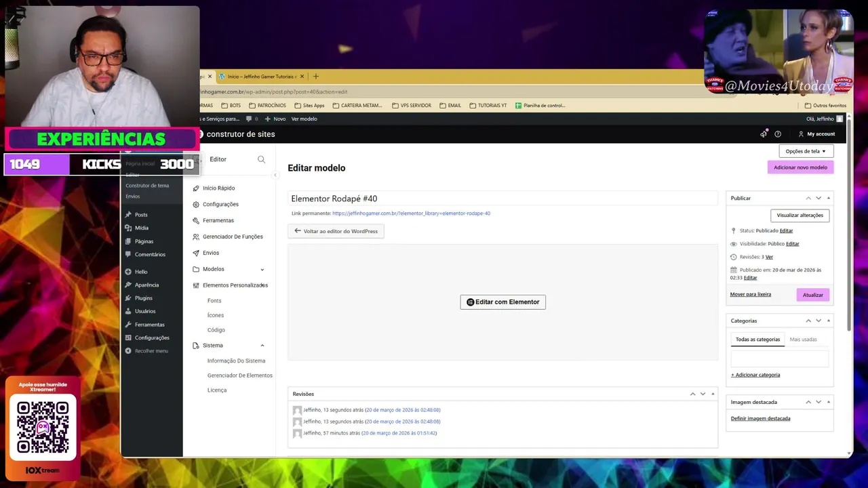Viewport: 868px width, 488px height.
Task: Click Voltar ao editor do WordPress
Action: 336,231
